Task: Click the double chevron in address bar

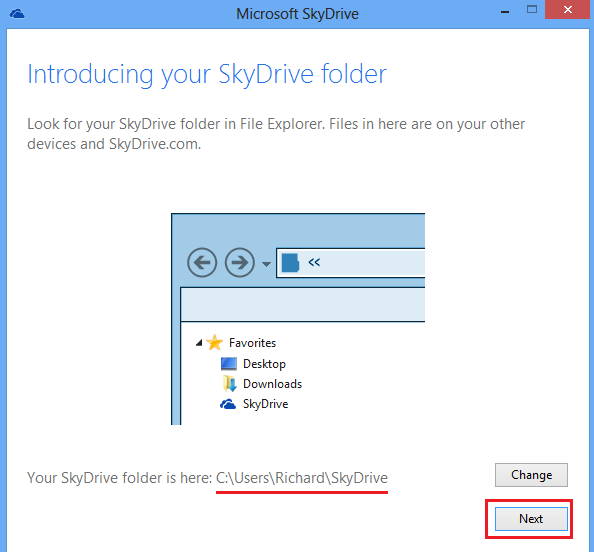Action: pos(314,262)
